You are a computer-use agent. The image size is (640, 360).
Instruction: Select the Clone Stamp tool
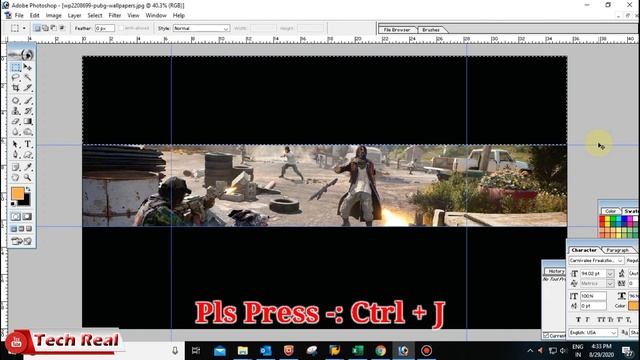pyautogui.click(x=16, y=111)
